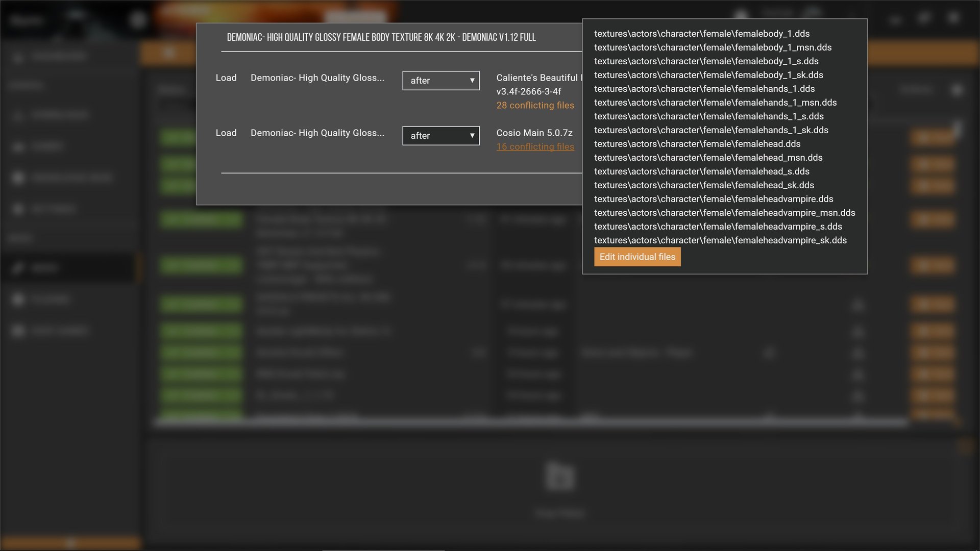Select file 'femaleheadvampire_s.dds' in conflict list

pyautogui.click(x=718, y=227)
